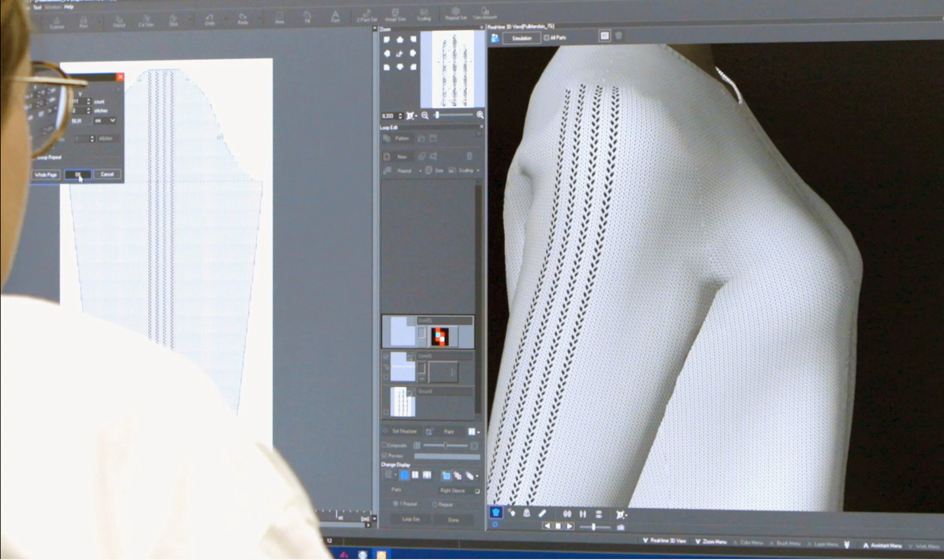Open the Right Sleeve parts dropdown

pyautogui.click(x=478, y=491)
